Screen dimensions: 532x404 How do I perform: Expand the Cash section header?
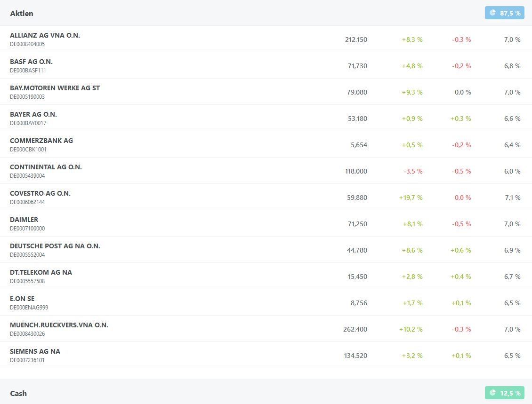(x=18, y=393)
